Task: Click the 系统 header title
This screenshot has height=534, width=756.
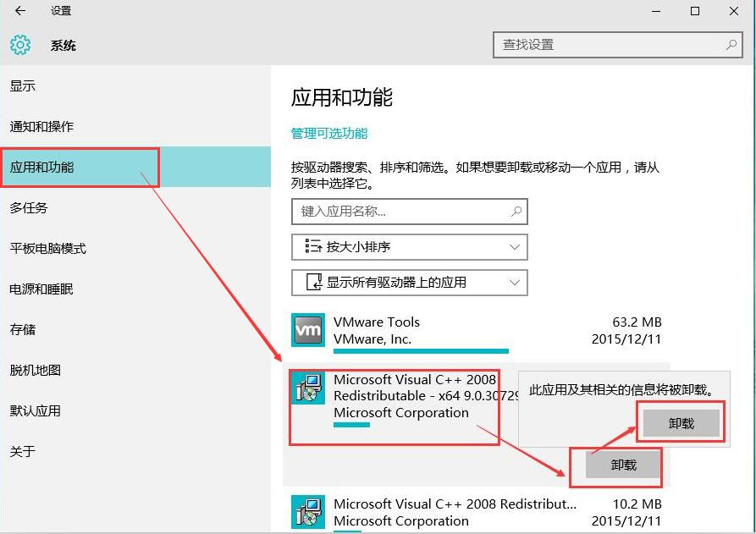Action: click(x=63, y=46)
